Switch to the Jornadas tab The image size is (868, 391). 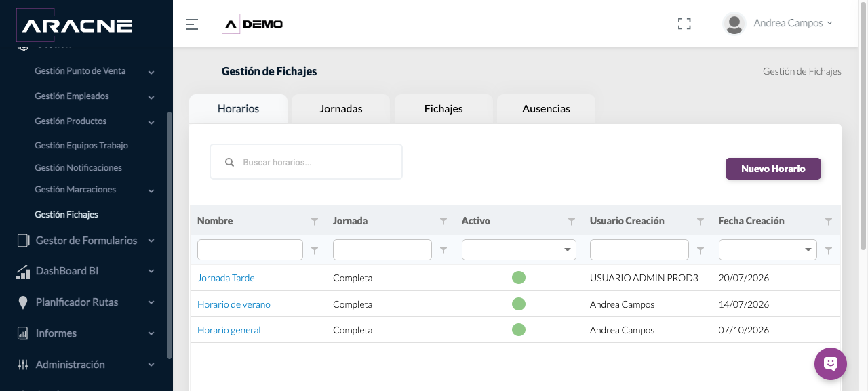341,108
